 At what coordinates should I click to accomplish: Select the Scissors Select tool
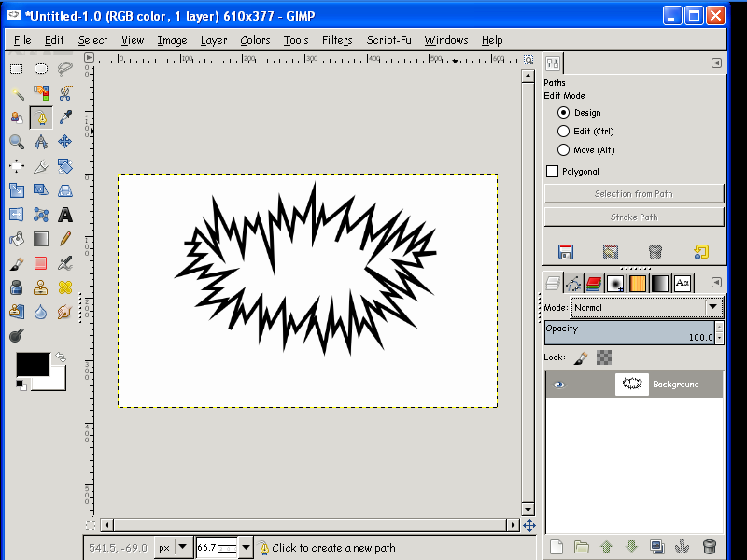(65, 92)
